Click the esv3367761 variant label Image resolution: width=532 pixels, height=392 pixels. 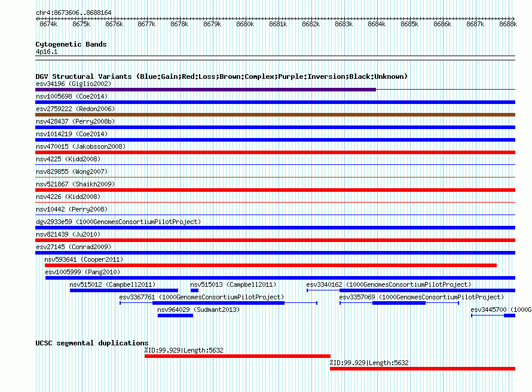pyautogui.click(x=201, y=297)
